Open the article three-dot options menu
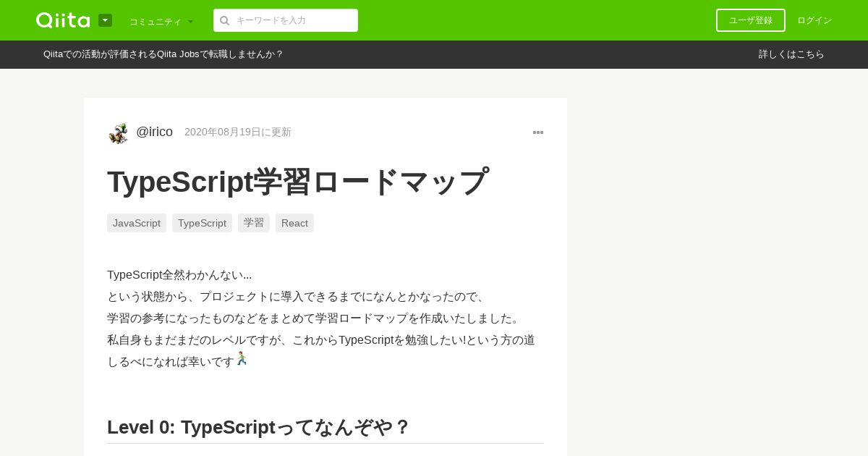This screenshot has width=868, height=456. (538, 132)
